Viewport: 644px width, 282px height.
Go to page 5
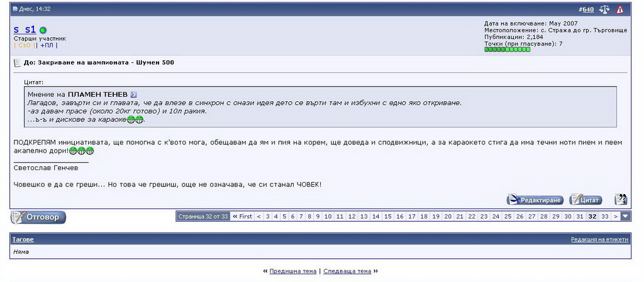click(284, 217)
